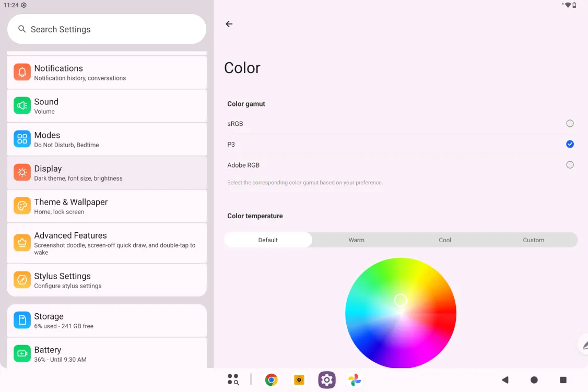Launch Google Photos from the taskbar
The height and width of the screenshot is (392, 588).
coord(355,379)
